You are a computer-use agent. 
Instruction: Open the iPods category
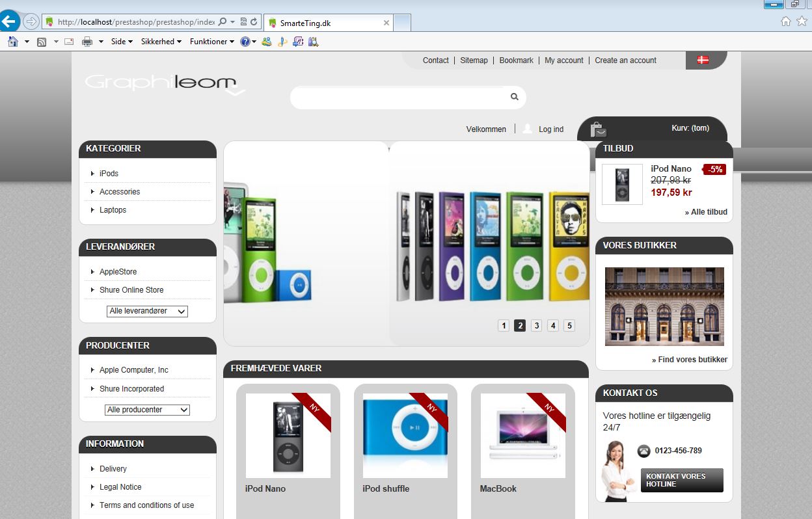click(109, 174)
